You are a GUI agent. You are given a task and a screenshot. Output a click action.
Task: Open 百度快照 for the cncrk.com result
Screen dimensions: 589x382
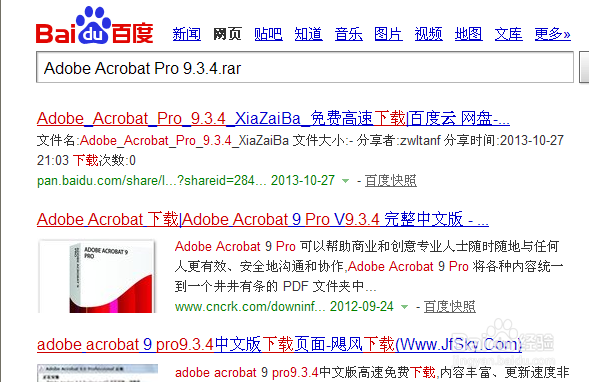point(450,307)
